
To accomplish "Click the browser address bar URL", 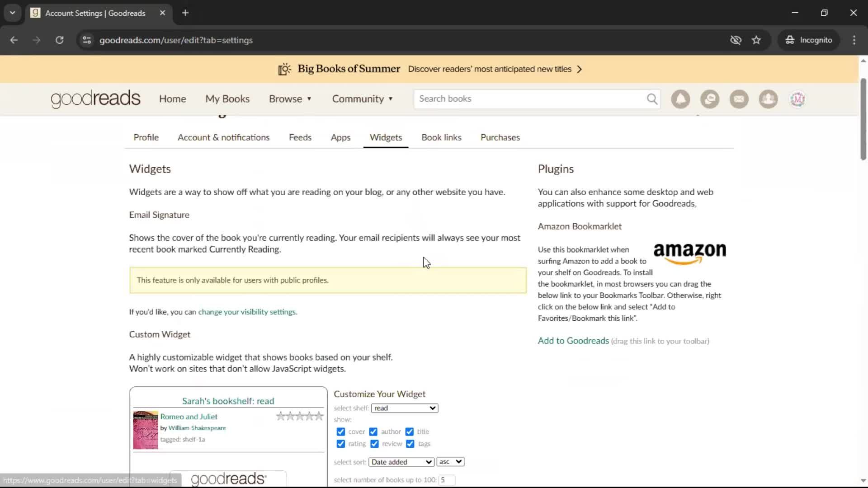I will point(176,40).
